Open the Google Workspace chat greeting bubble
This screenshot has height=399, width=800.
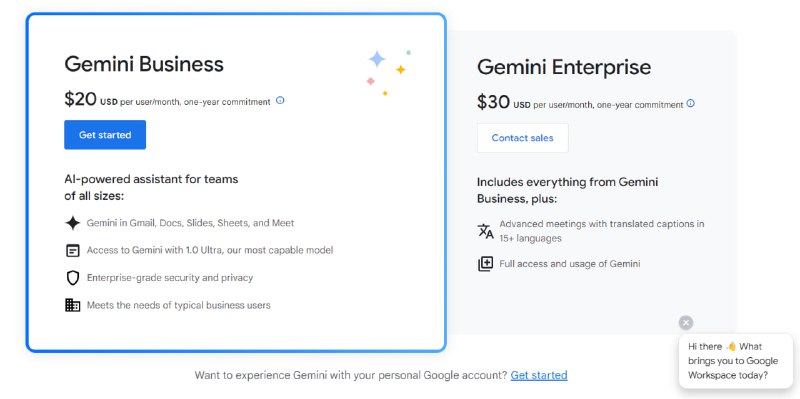736,361
